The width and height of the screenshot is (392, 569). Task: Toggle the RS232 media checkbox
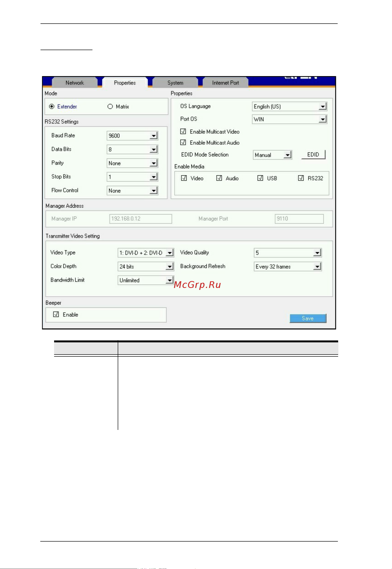pyautogui.click(x=301, y=178)
